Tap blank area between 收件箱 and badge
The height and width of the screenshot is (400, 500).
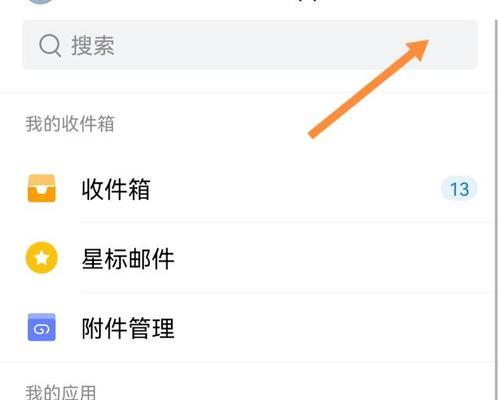(x=293, y=189)
